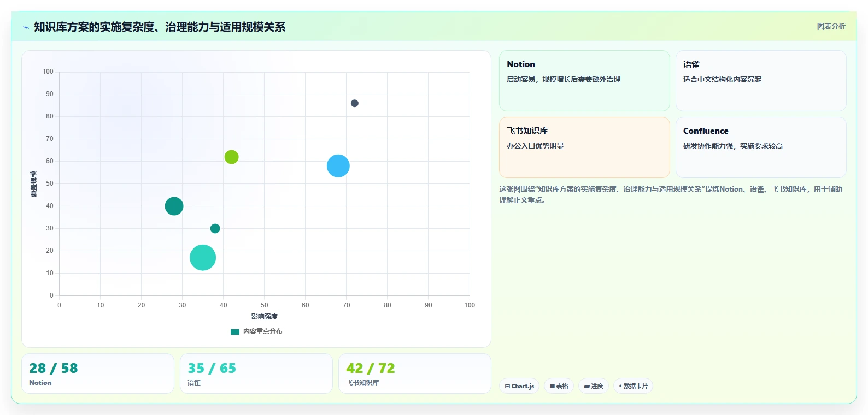868x415 pixels.
Task: Open the 飞书知识库 info card
Action: pos(584,147)
